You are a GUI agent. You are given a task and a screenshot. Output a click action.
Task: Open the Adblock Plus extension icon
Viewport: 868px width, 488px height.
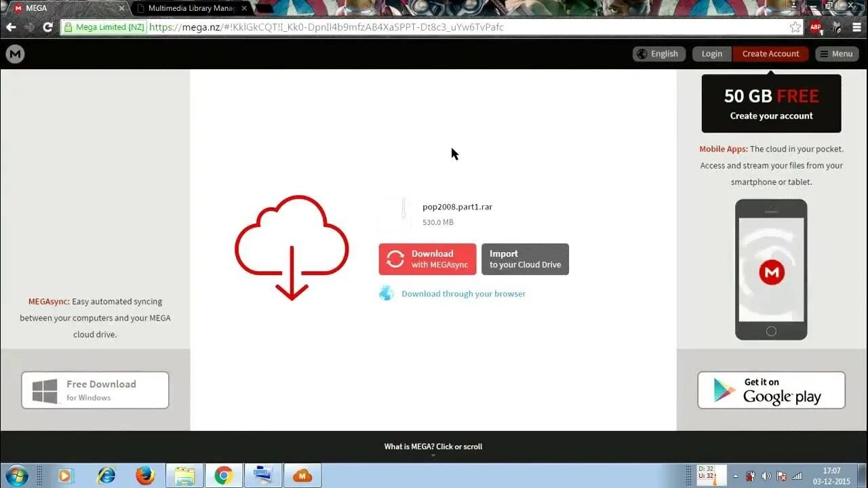coord(816,27)
